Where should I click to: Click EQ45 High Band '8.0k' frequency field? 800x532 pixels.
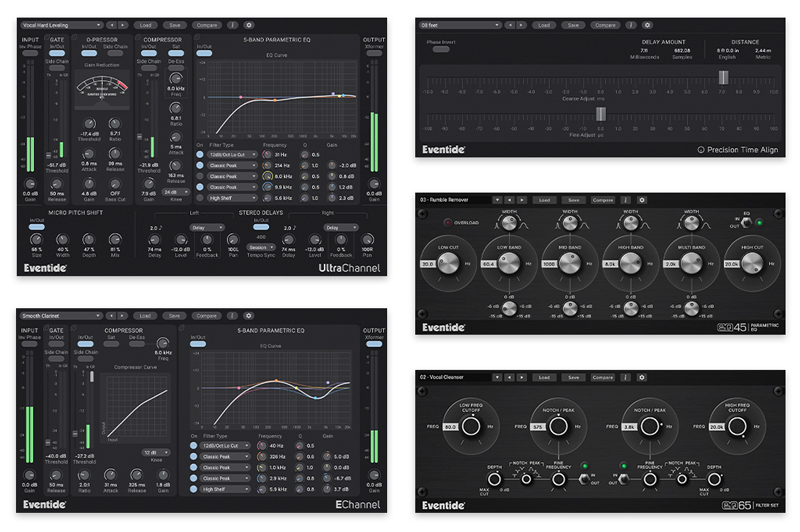[611, 264]
